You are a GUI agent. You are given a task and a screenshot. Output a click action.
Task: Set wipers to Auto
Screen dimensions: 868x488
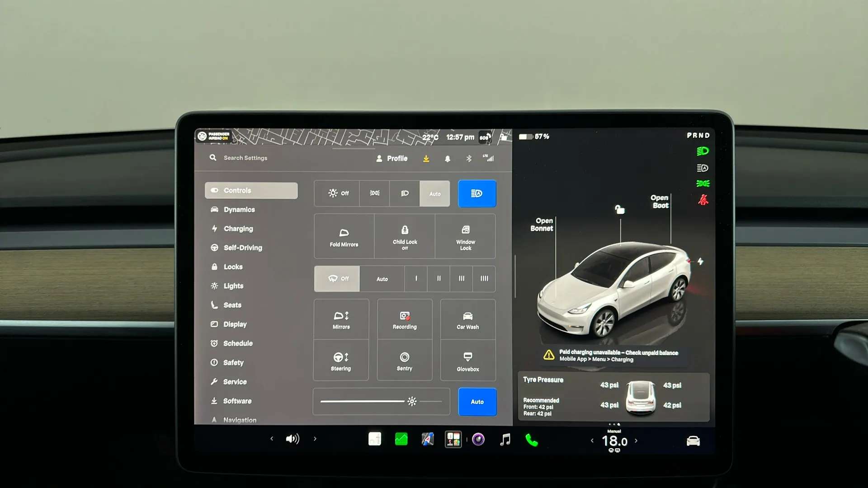[x=382, y=279]
